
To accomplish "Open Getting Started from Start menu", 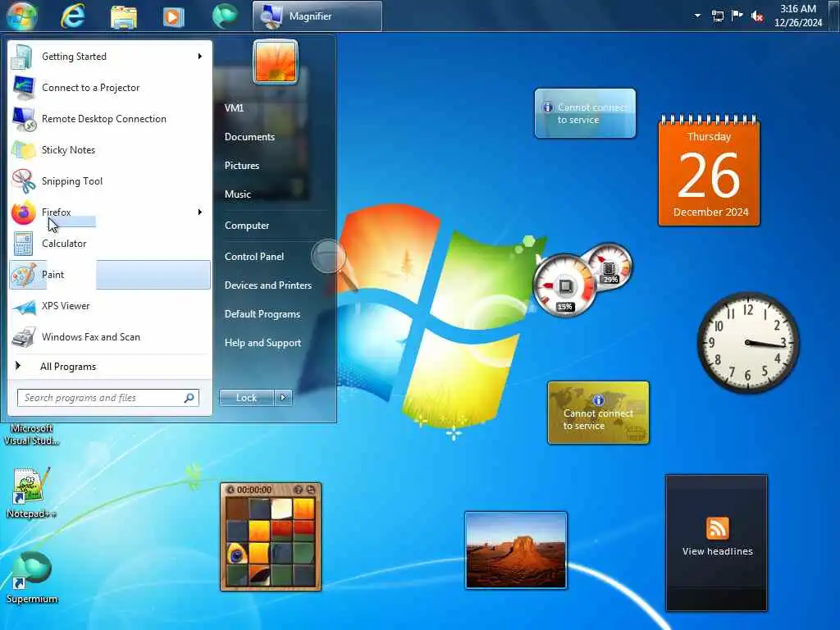I will pos(110,57).
